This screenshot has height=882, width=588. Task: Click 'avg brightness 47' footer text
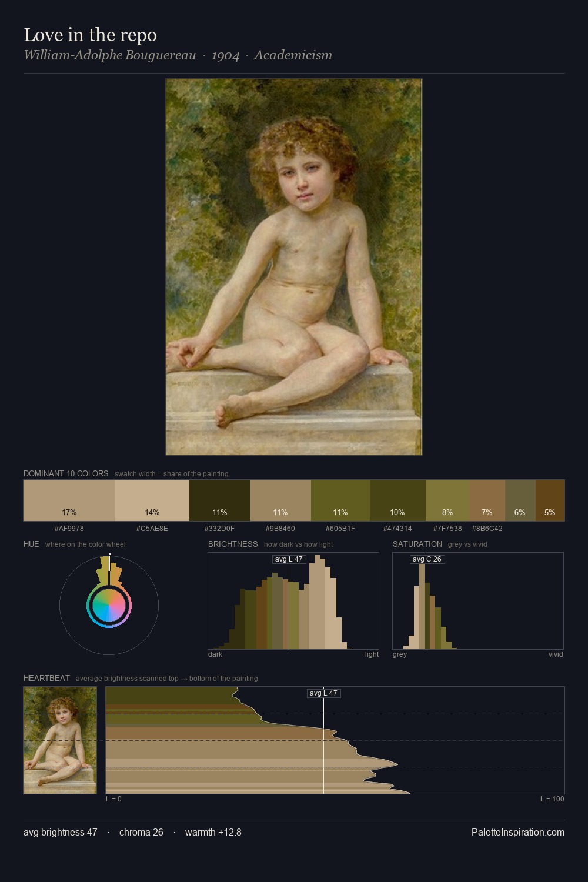[61, 832]
